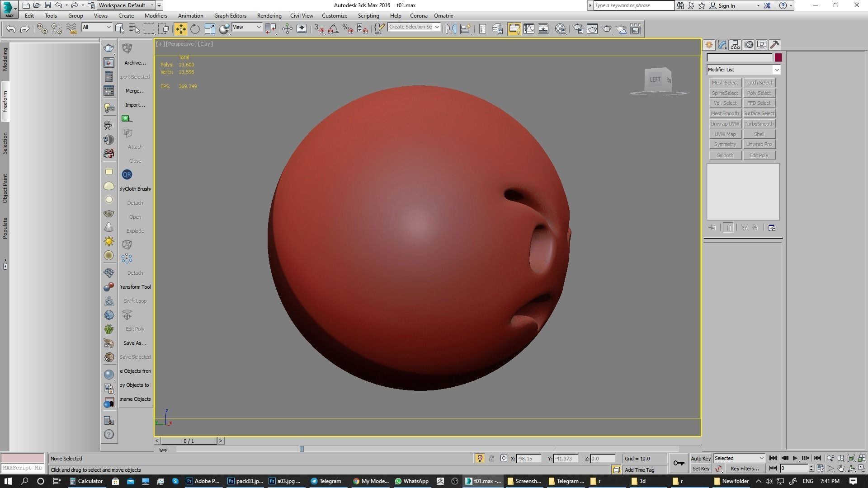Toggle the Selection Lock padlock icon
Viewport: 868px width, 488px height.
(491, 458)
